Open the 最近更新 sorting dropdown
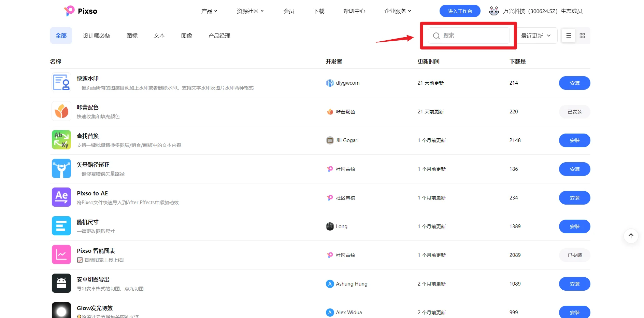This screenshot has height=318, width=644. (x=536, y=35)
